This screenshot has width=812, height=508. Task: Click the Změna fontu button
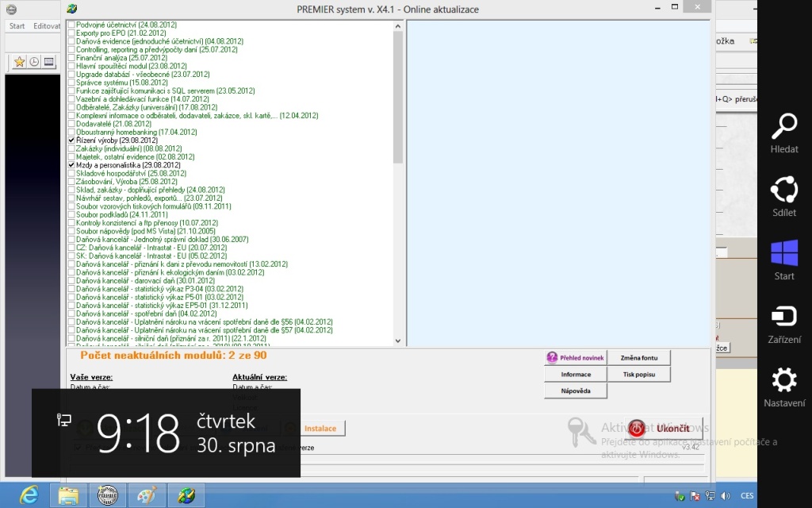pos(638,358)
